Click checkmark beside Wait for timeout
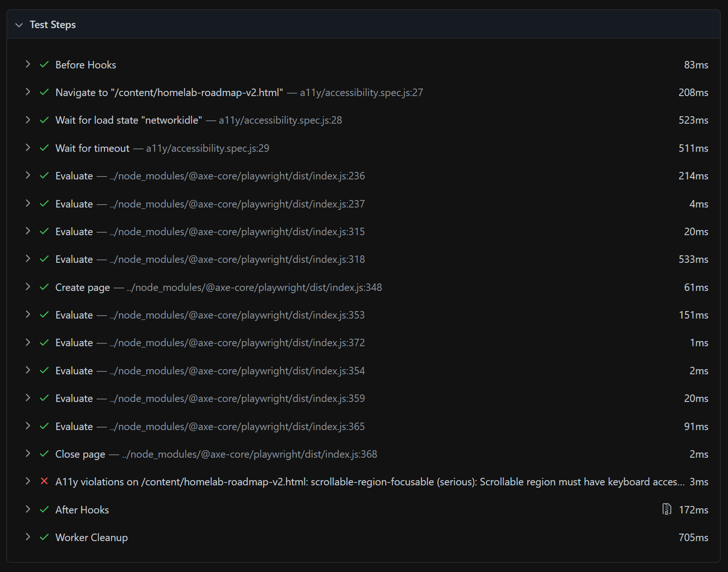The image size is (728, 572). tap(44, 148)
